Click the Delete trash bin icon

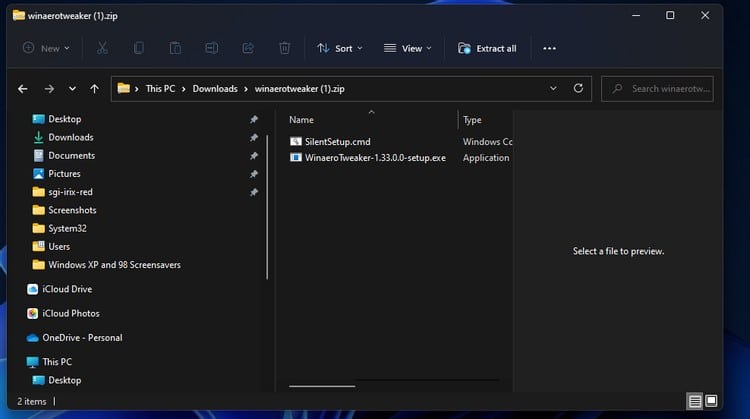pyautogui.click(x=284, y=48)
